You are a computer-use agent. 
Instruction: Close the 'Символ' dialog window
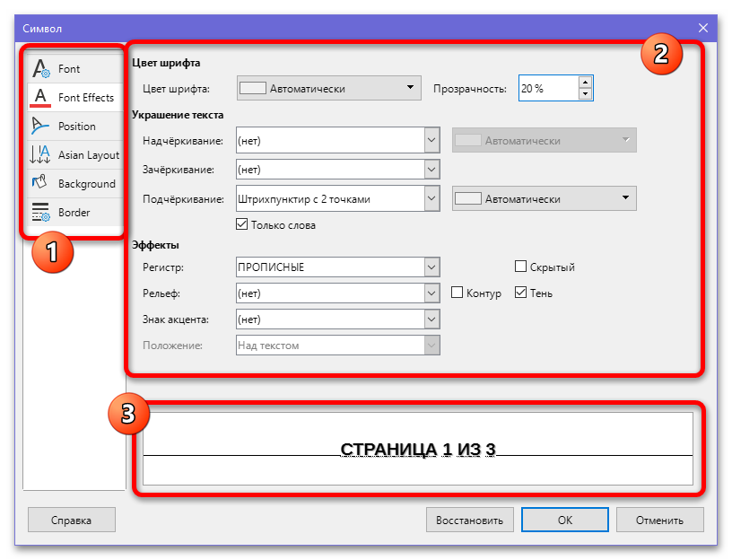[703, 28]
